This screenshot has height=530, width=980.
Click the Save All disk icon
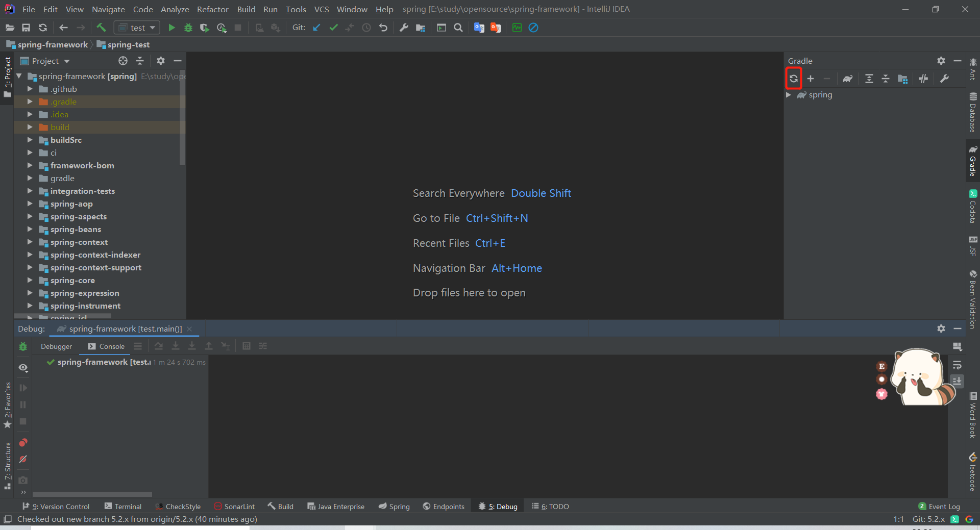(x=26, y=28)
